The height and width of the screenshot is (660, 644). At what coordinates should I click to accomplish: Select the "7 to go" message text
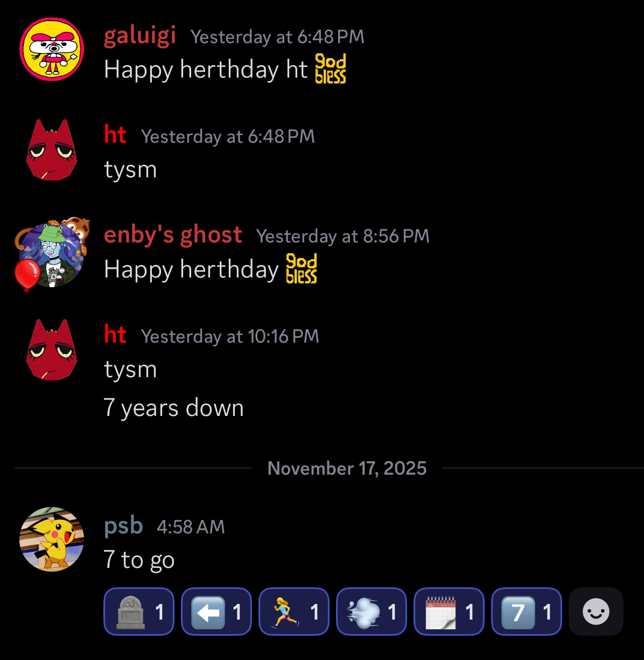(139, 560)
